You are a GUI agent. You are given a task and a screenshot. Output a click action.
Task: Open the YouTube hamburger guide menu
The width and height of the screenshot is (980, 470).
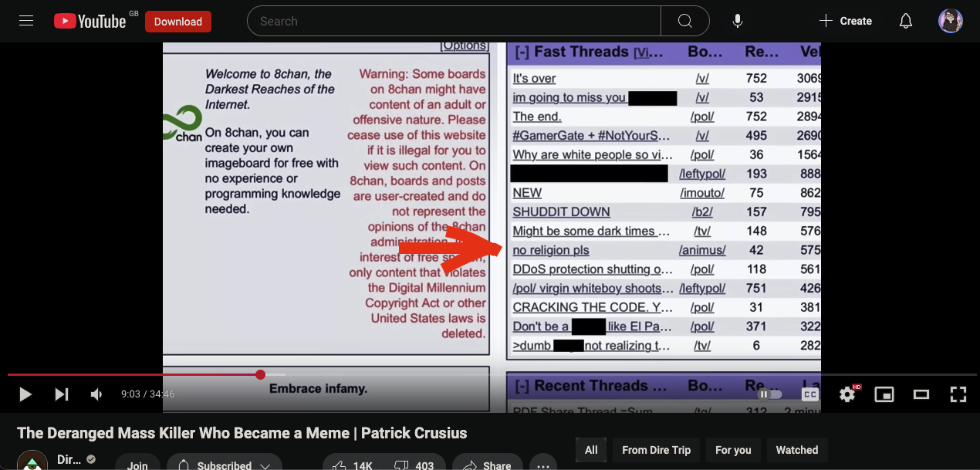coord(26,21)
